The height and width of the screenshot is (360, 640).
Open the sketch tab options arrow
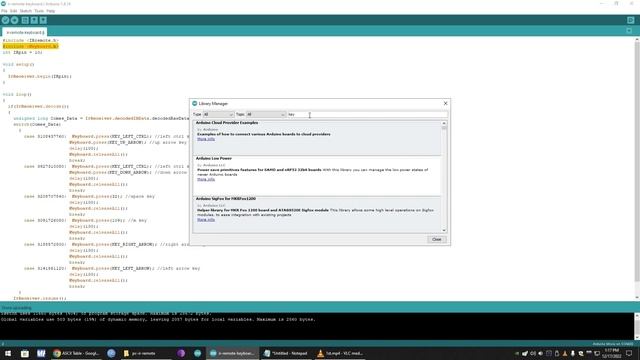point(629,31)
